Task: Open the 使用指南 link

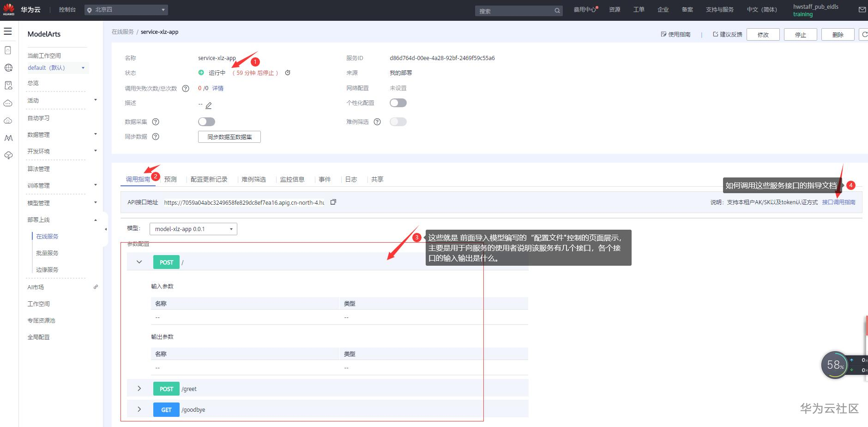Action: (676, 35)
